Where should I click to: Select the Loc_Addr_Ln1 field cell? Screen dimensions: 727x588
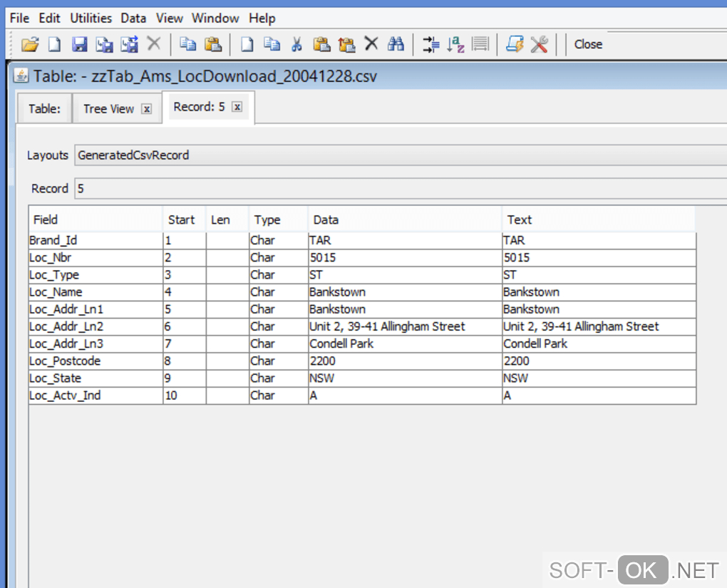click(x=96, y=309)
